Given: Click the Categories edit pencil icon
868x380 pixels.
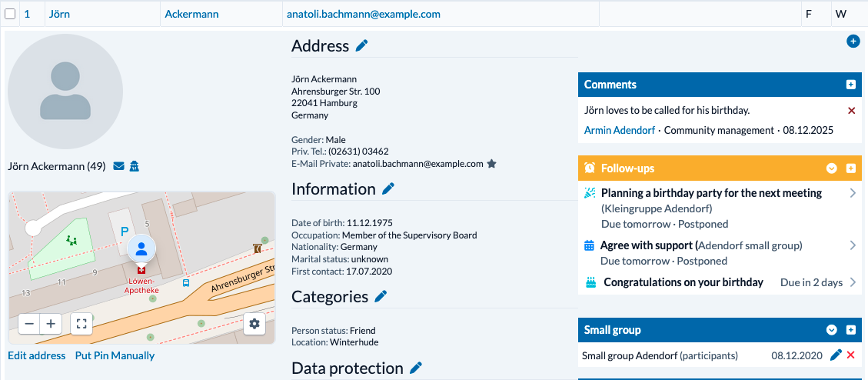Looking at the screenshot, I should click(x=381, y=297).
